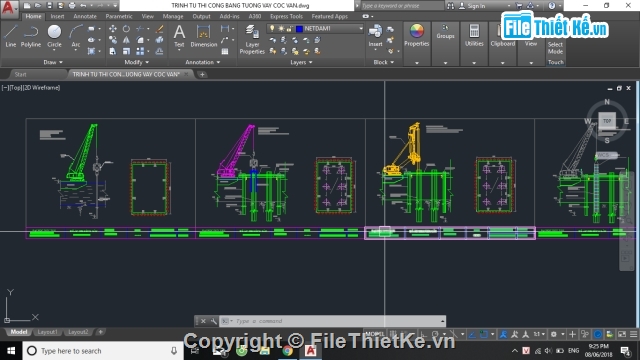Image resolution: width=640 pixels, height=360 pixels.
Task: Click the Copy tool in Modify panel
Action: point(113,40)
